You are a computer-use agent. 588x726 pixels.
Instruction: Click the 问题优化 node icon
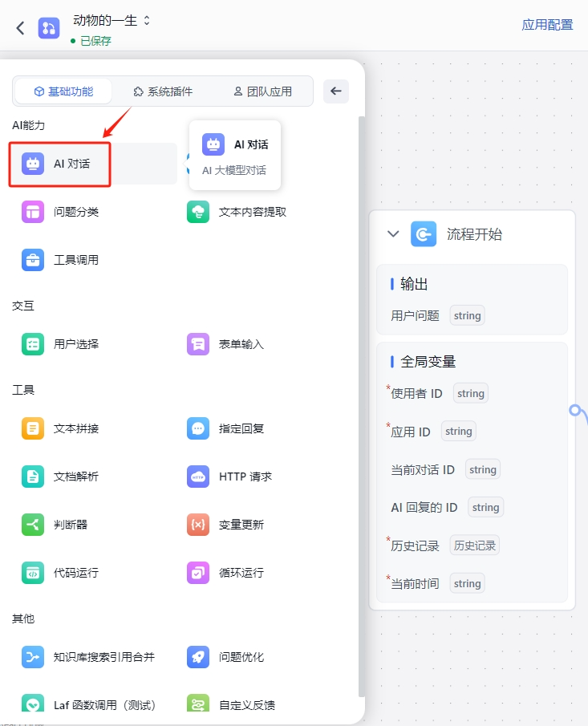click(x=198, y=658)
